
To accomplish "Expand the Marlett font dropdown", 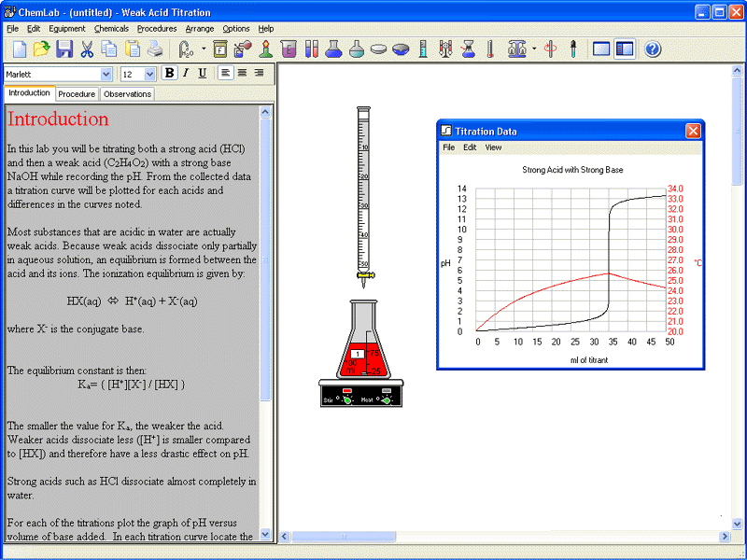I will (106, 75).
